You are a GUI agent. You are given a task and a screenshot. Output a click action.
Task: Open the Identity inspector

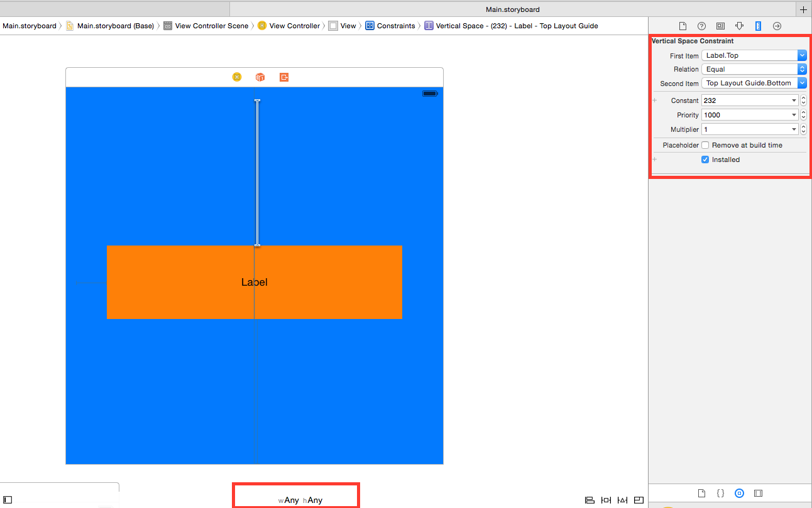tap(720, 26)
